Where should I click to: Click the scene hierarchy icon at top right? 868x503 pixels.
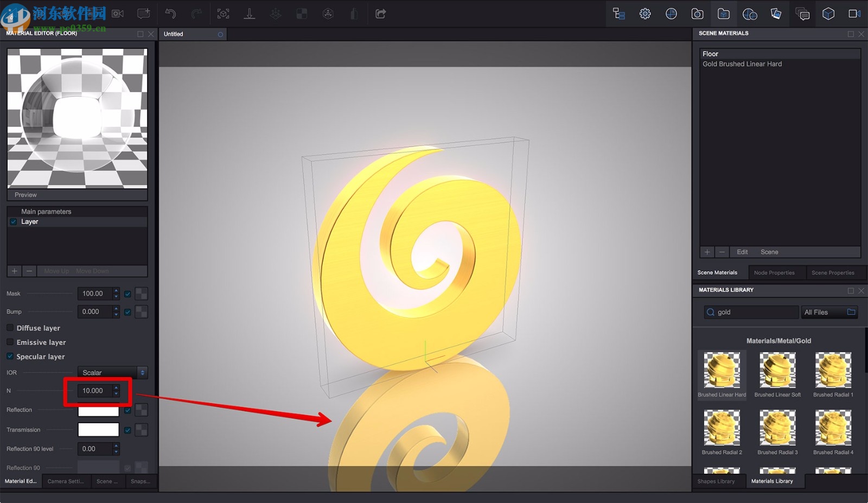click(618, 14)
